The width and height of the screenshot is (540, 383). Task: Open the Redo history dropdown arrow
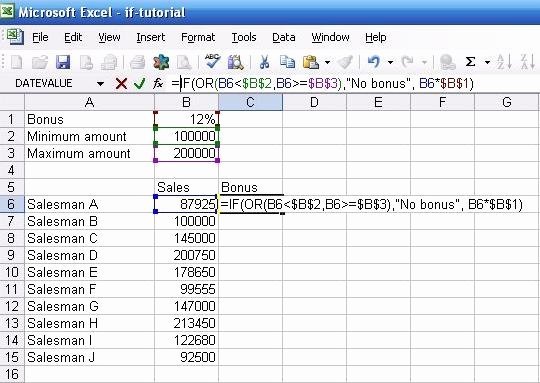pos(424,62)
